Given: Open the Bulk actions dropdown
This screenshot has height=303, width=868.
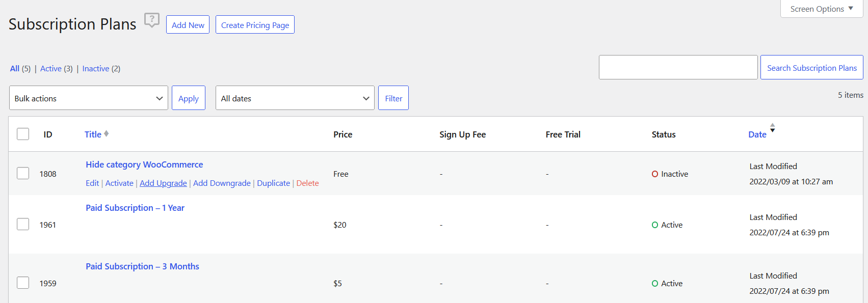Looking at the screenshot, I should coord(88,98).
